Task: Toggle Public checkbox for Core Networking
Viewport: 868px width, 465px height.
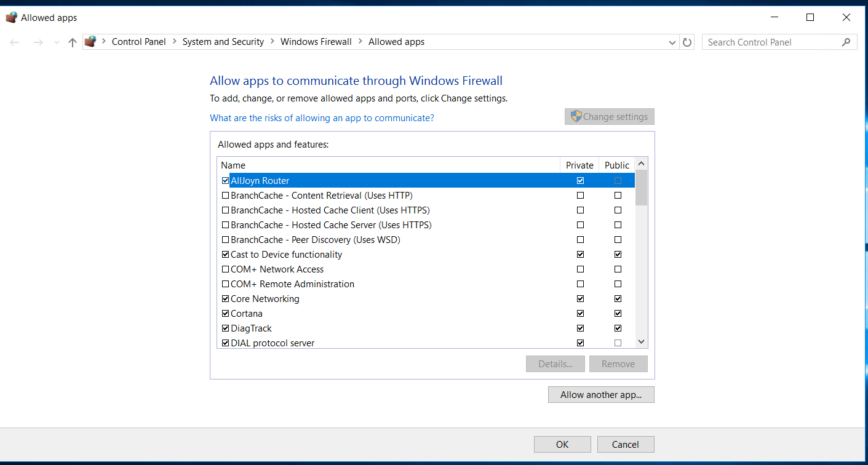Action: (618, 299)
